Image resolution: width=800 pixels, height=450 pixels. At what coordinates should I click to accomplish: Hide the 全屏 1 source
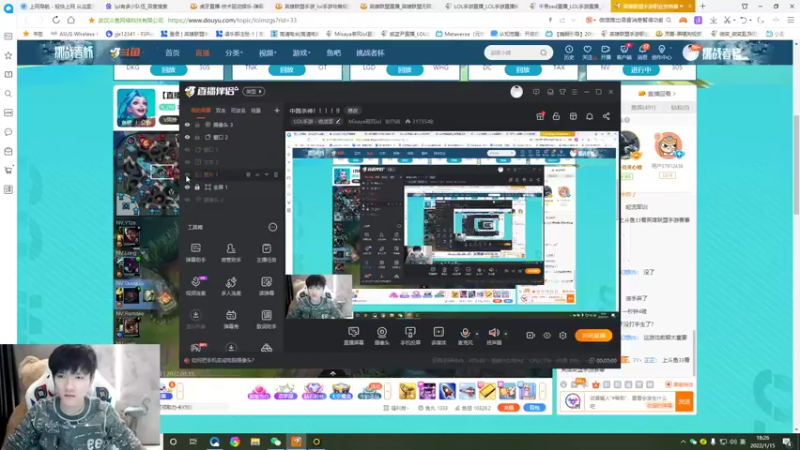[187, 187]
